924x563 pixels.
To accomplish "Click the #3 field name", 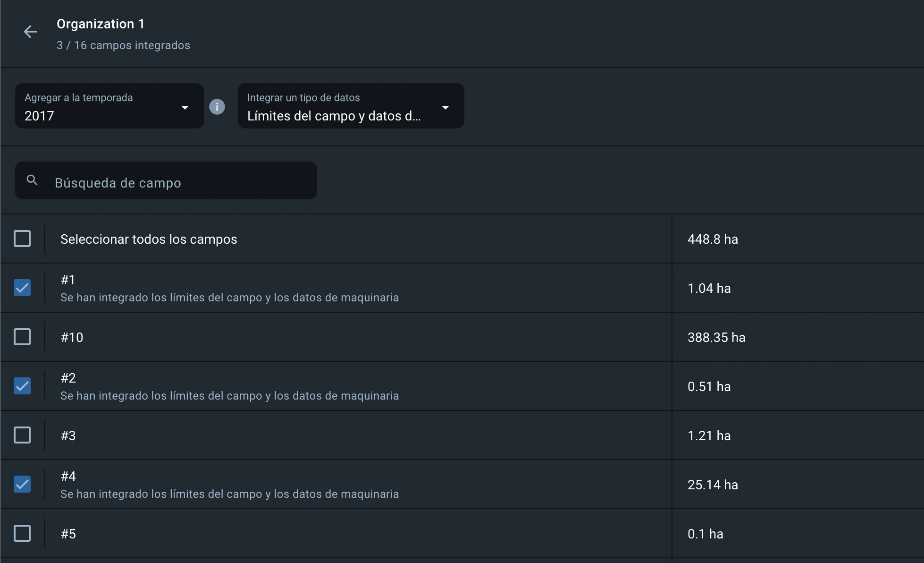I will [68, 435].
